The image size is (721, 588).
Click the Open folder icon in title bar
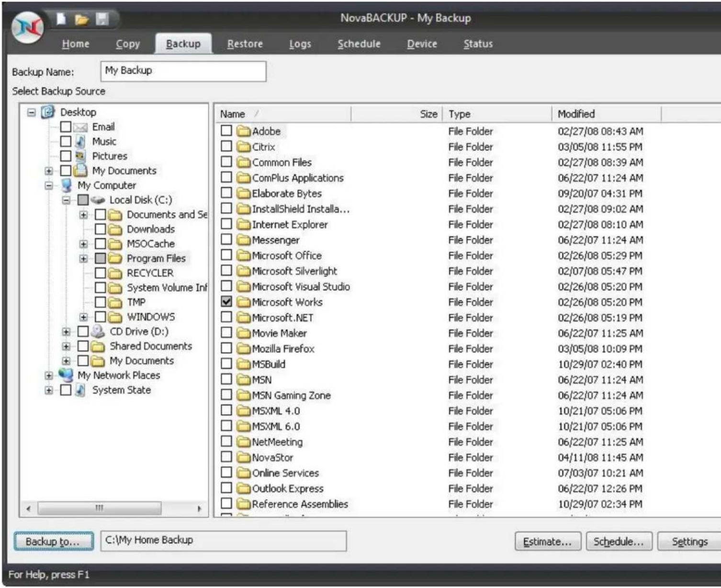coord(82,19)
